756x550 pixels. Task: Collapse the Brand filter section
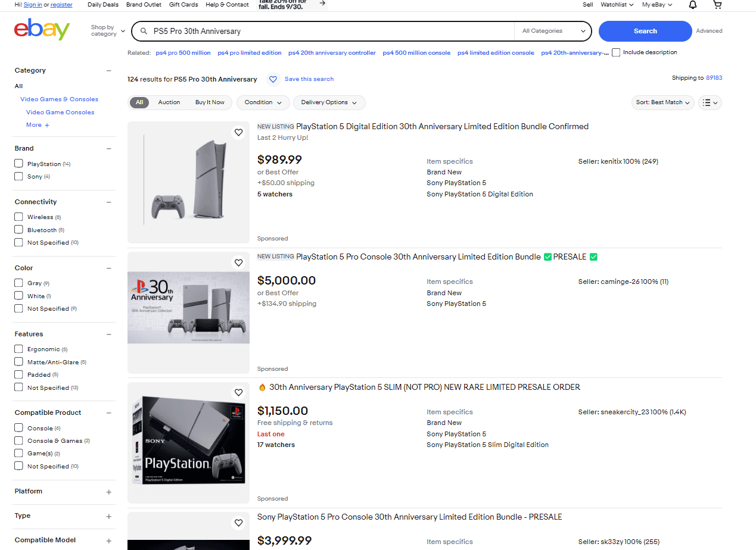click(108, 149)
